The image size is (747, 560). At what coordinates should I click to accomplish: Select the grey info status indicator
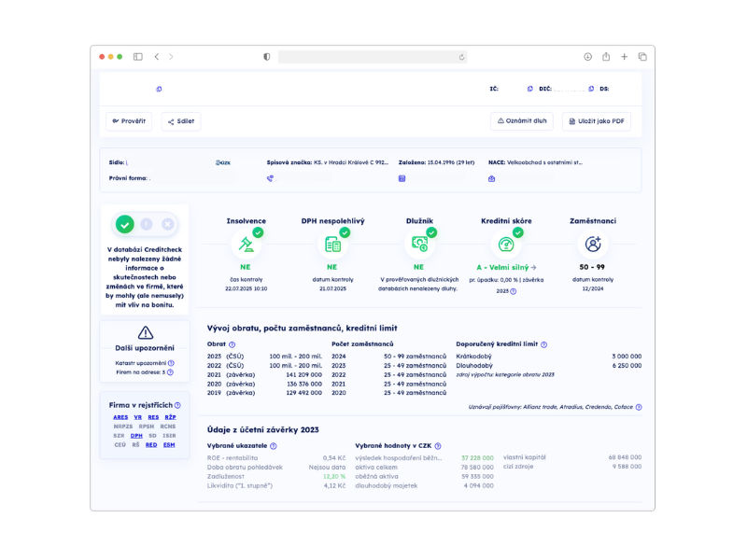point(147,224)
